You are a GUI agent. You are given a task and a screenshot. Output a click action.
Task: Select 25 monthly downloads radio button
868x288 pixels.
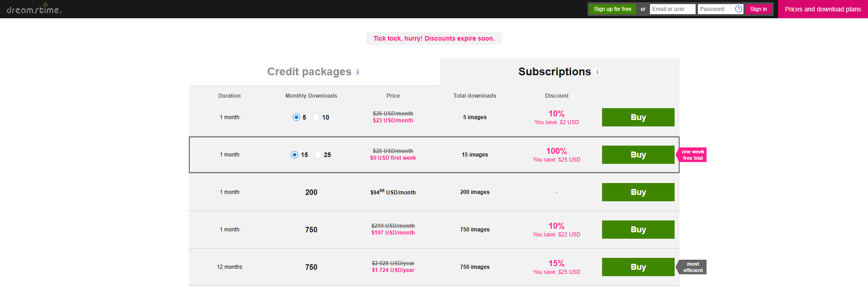[x=318, y=155]
